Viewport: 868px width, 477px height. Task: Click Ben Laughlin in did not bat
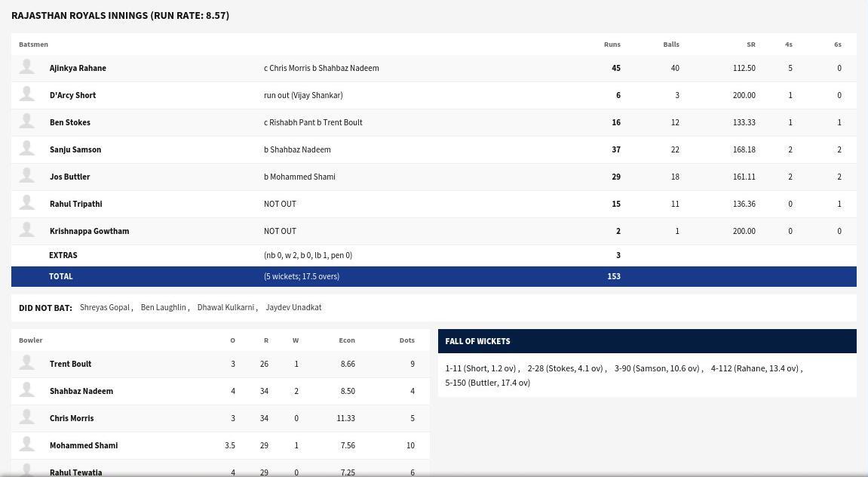(x=164, y=307)
